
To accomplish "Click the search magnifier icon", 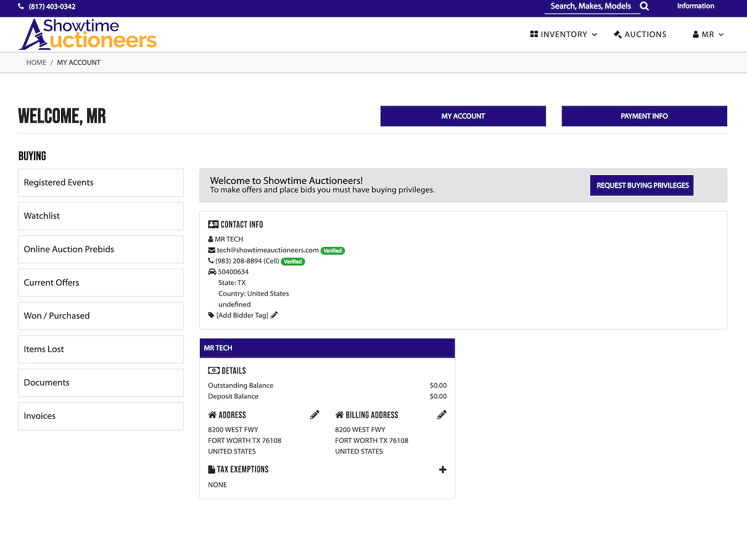I will click(x=645, y=6).
